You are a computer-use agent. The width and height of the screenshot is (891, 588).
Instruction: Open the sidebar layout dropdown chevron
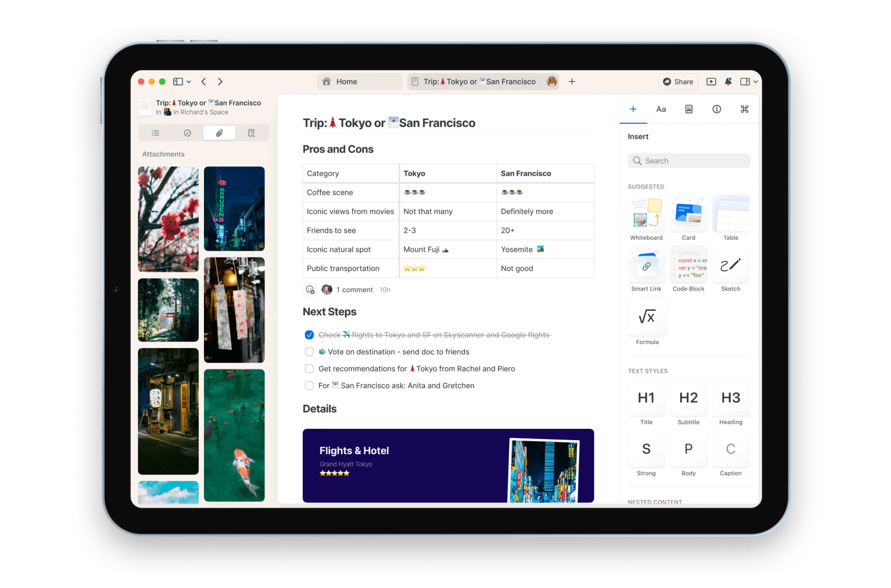coord(189,82)
